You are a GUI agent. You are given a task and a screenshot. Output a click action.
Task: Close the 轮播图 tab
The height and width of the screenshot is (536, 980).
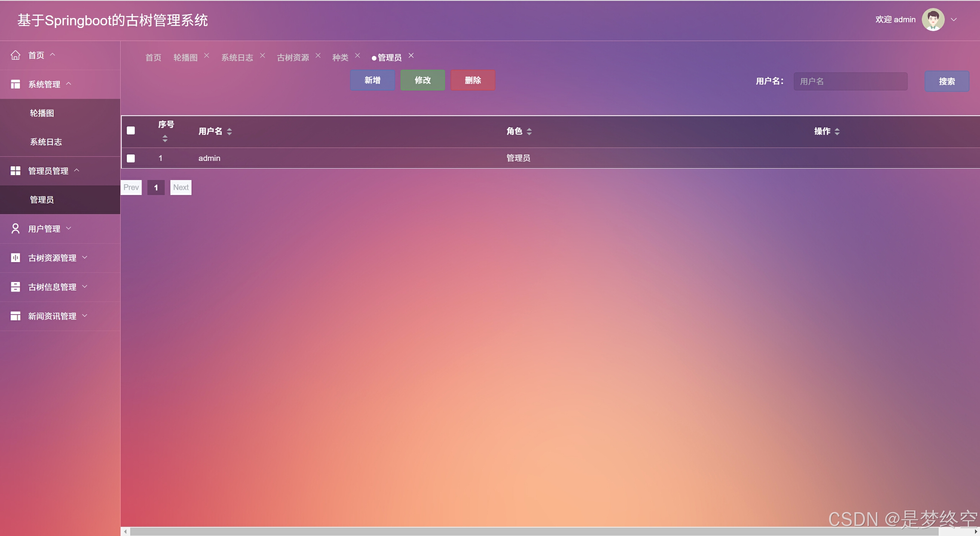(x=206, y=56)
